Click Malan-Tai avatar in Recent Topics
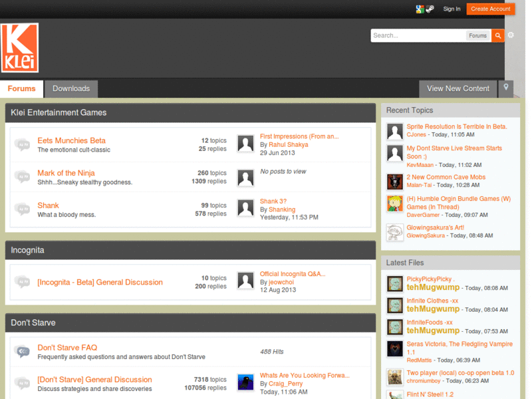The height and width of the screenshot is (399, 532). [x=395, y=182]
